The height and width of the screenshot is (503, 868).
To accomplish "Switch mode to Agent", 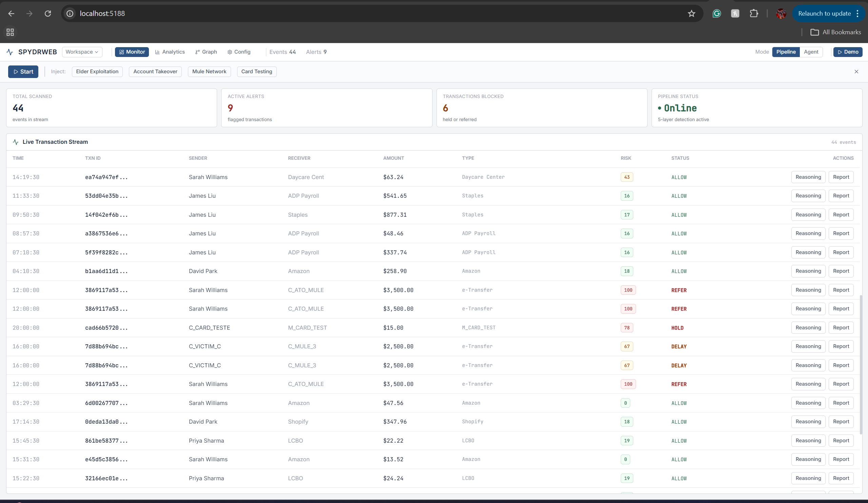I will tap(811, 52).
